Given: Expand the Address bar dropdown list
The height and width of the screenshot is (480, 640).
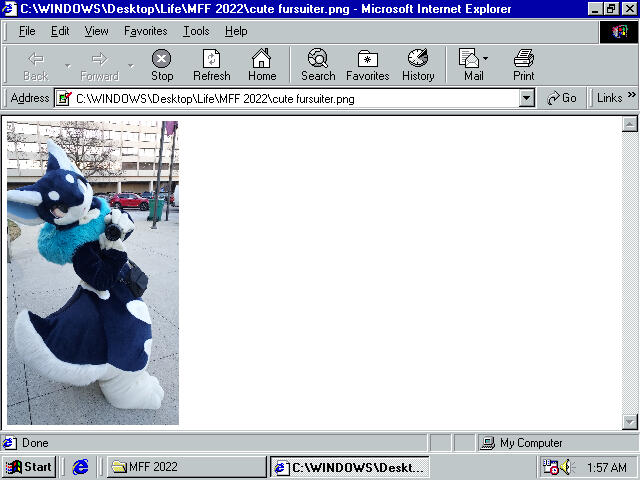Looking at the screenshot, I should (x=527, y=99).
